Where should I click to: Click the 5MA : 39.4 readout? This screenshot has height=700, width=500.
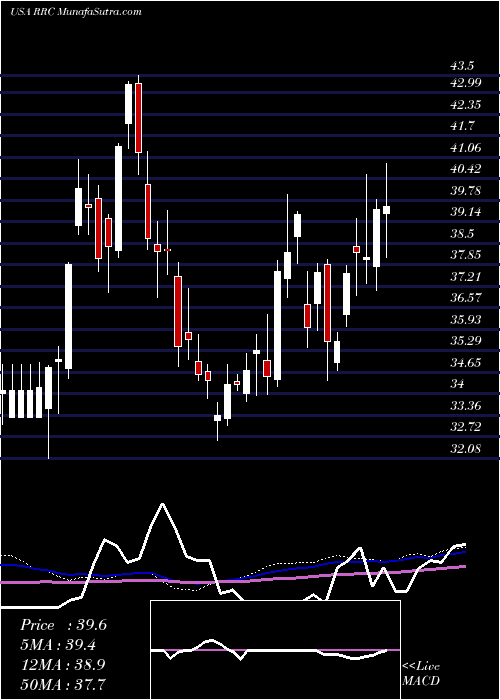tap(59, 644)
